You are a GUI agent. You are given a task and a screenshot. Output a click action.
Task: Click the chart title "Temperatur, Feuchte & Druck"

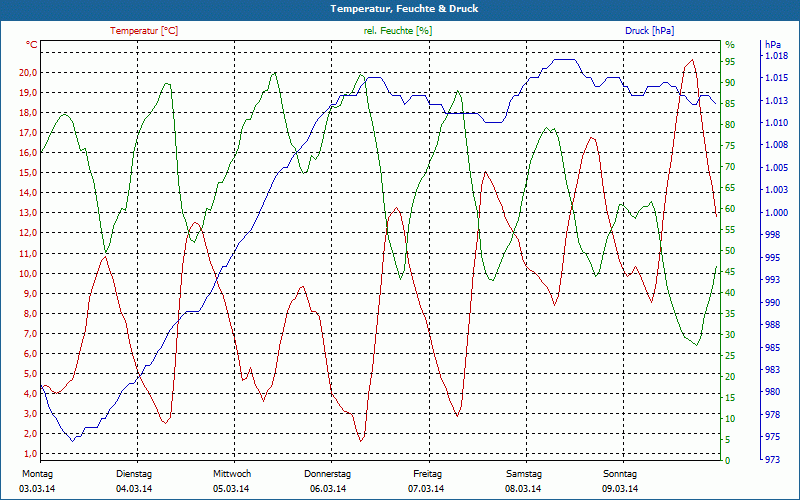404,9
